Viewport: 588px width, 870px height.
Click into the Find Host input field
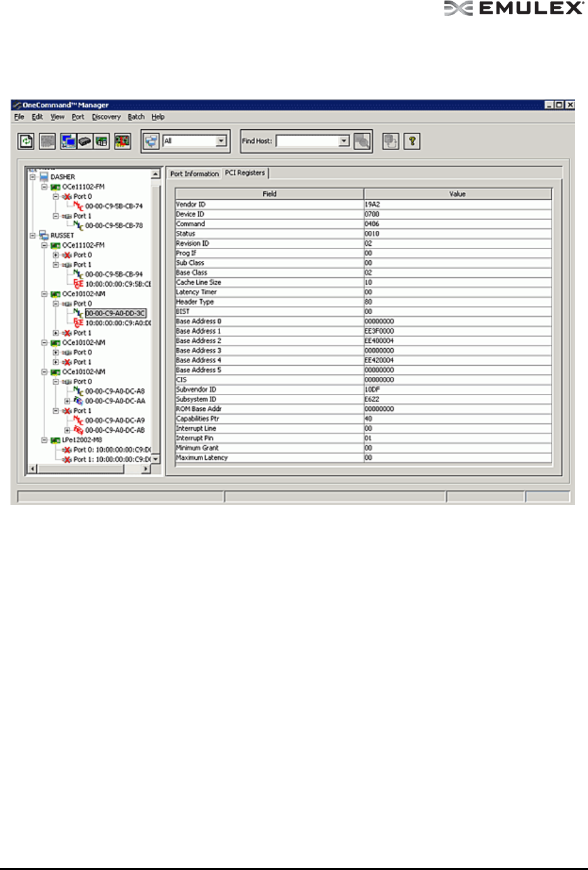point(308,141)
